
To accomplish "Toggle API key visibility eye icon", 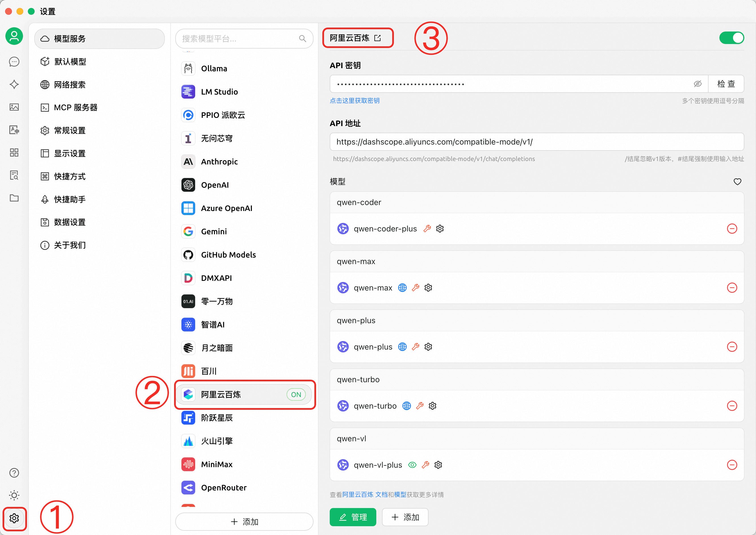I will click(x=697, y=84).
